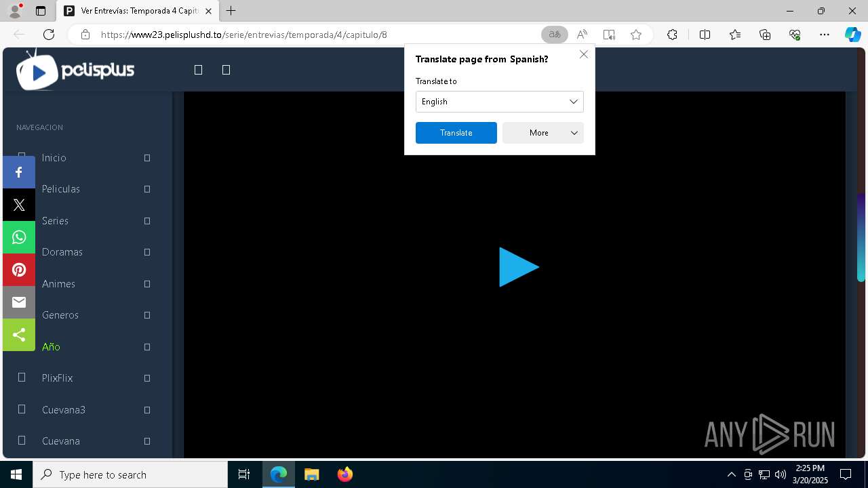Viewport: 868px width, 488px height.
Task: View site information lock icon
Action: (85, 35)
